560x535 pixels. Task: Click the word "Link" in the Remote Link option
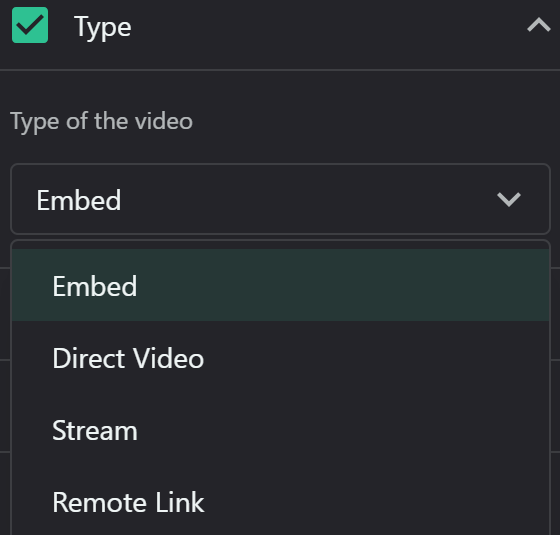180,502
